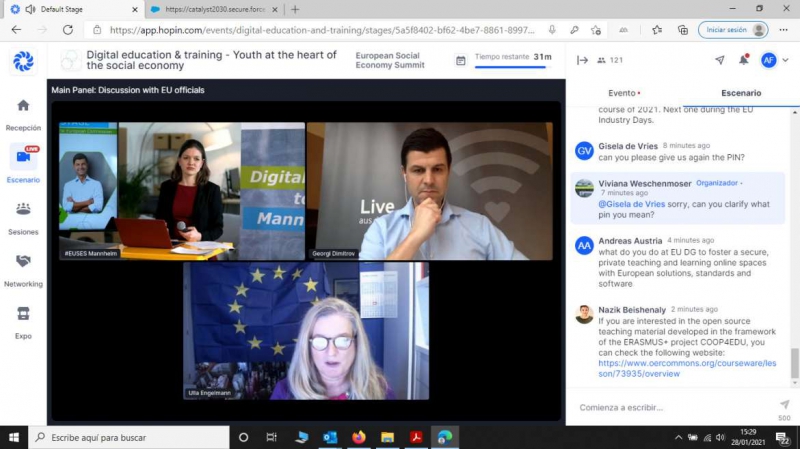Click the @Gisela de Vries mention
The image size is (800, 449).
tap(632, 204)
